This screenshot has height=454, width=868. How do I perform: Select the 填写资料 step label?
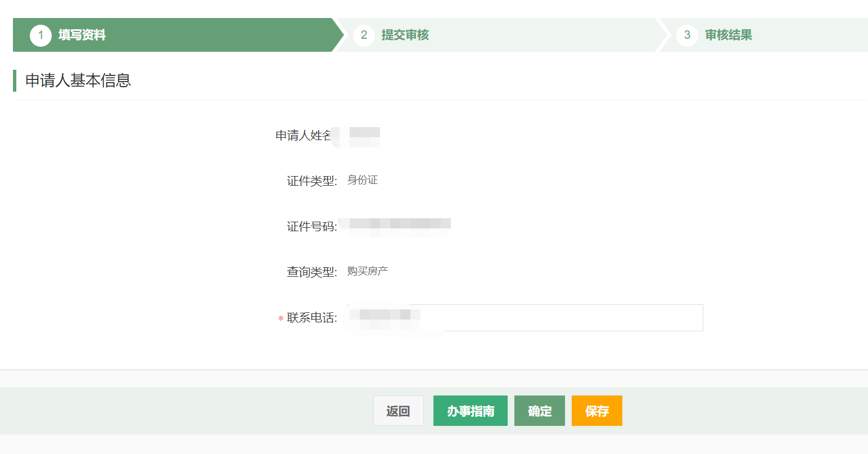coord(82,35)
